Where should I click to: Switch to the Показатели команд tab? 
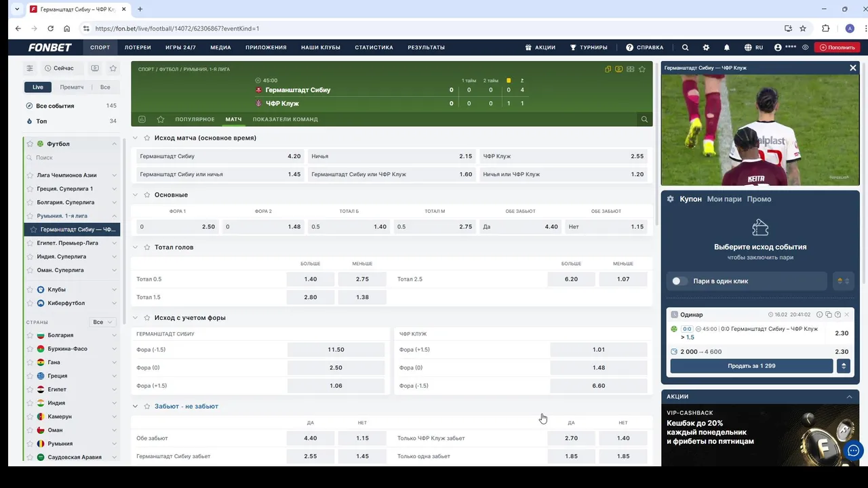point(285,119)
